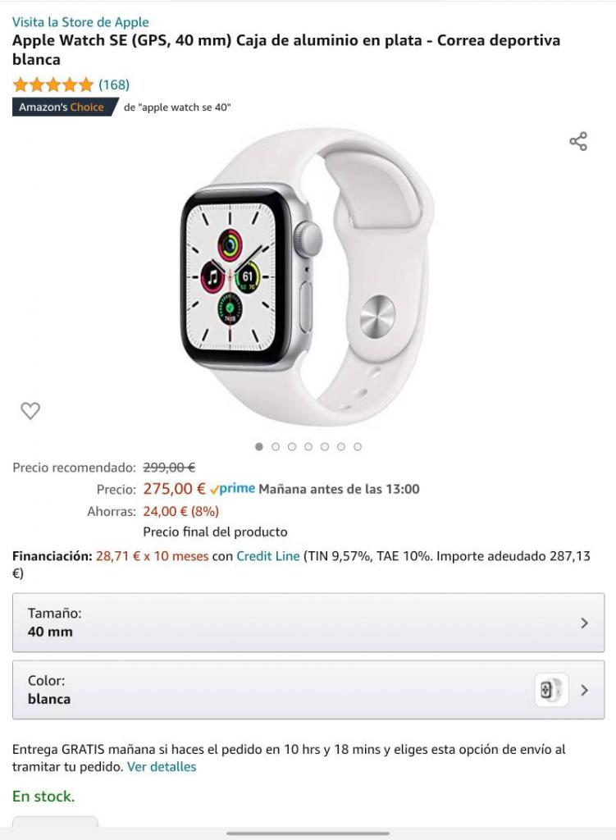616x840 pixels.
Task: Tap the share icon beside product image
Action: coord(578,141)
